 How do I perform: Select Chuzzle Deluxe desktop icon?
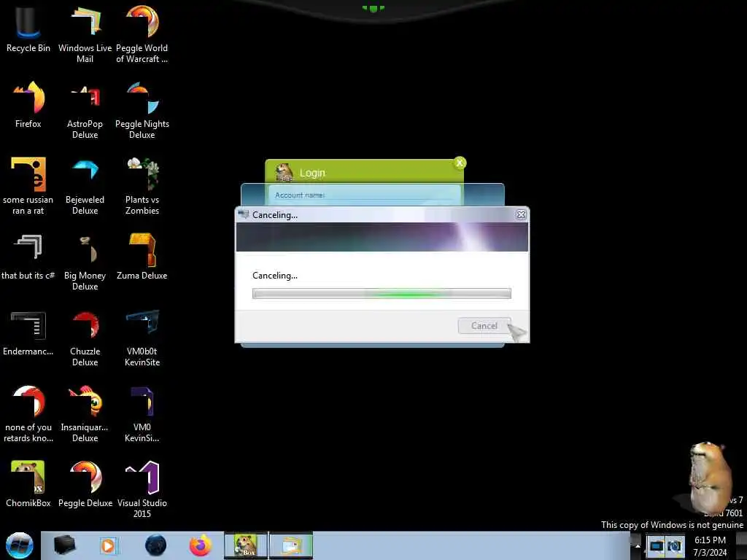(x=85, y=337)
